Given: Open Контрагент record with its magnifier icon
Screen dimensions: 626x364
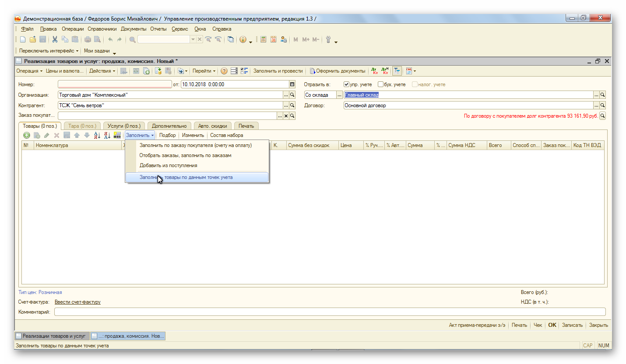Looking at the screenshot, I should coord(292,105).
